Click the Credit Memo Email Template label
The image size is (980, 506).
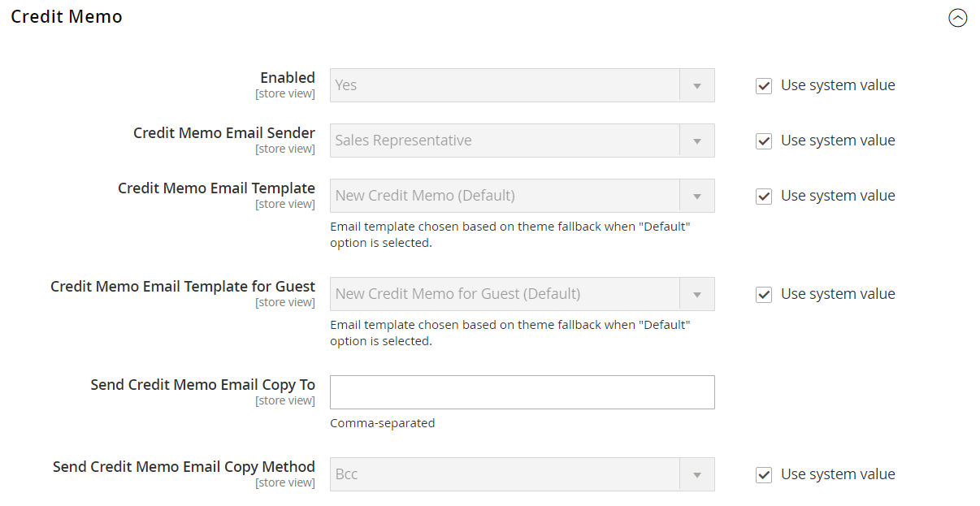[x=216, y=188]
